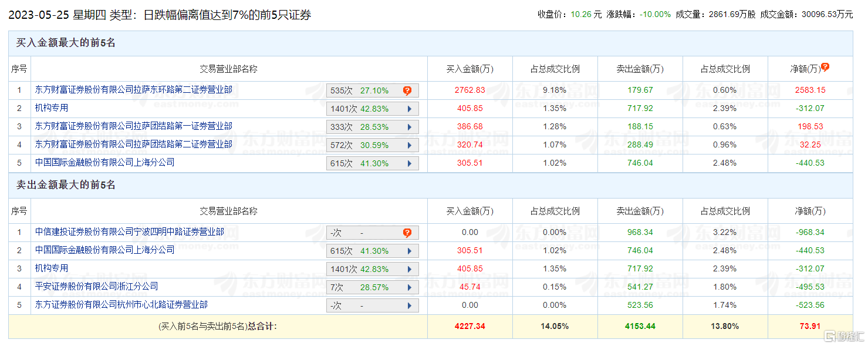Expand the 615次 41.30% stats in the 卖出前5名 table
The width and height of the screenshot is (868, 346).
pyautogui.click(x=409, y=251)
